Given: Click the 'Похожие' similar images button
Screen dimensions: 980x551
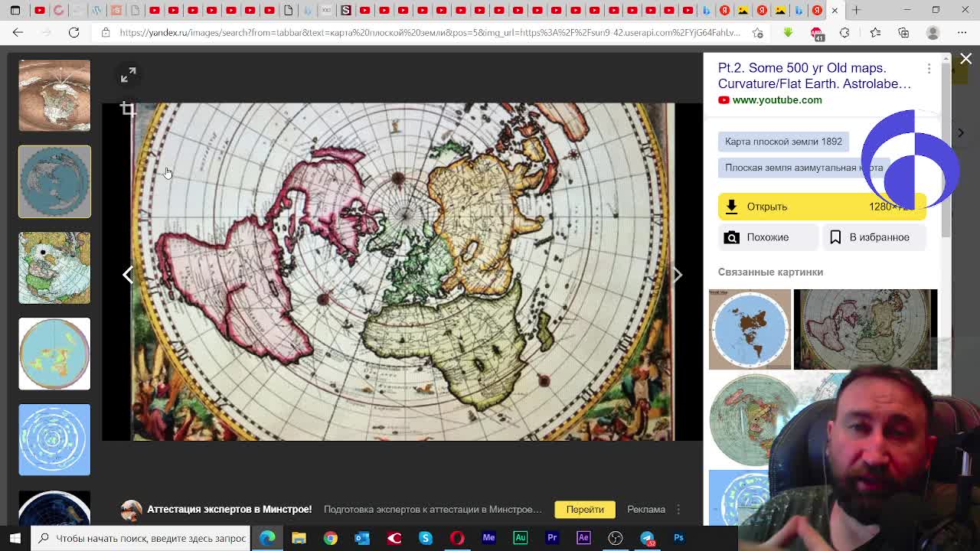Looking at the screenshot, I should coord(767,237).
